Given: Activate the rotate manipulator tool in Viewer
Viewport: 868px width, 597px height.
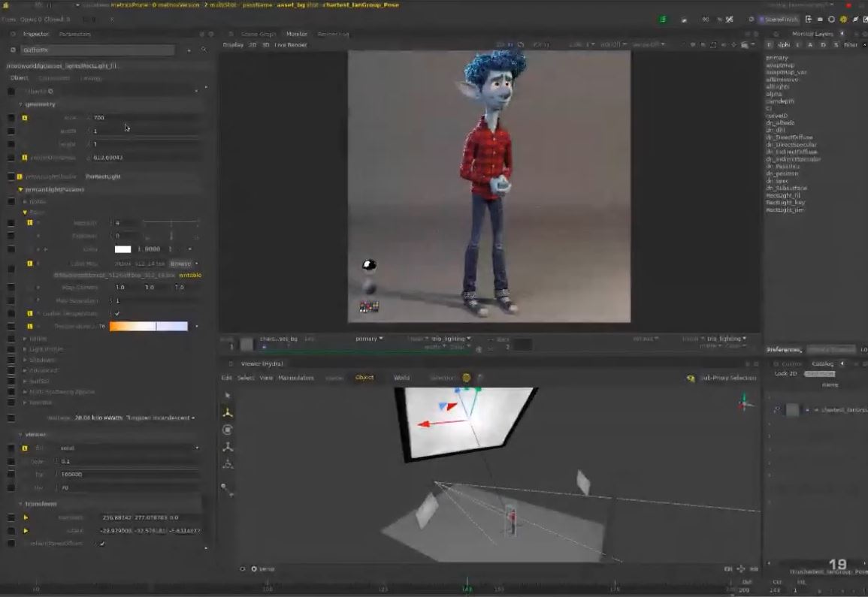Looking at the screenshot, I should coord(228,430).
